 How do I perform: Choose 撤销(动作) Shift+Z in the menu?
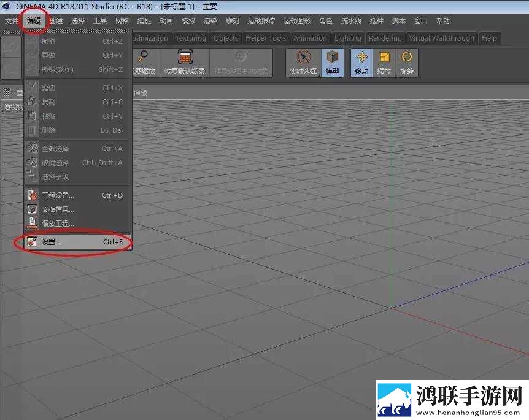(77, 69)
